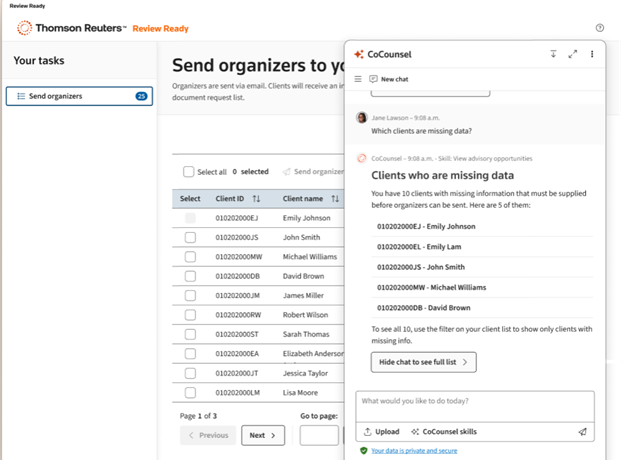This screenshot has width=624, height=460.
Task: Focus the 'What would you like to do today?' field
Action: click(475, 402)
